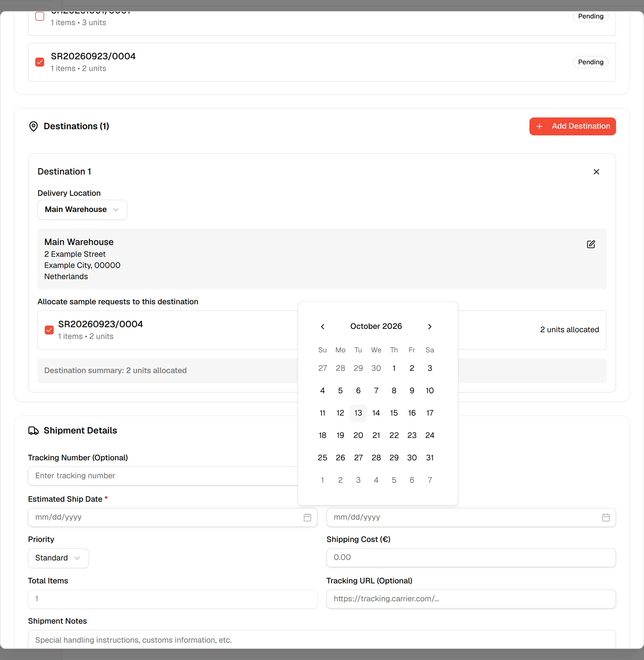The image size is (644, 660).
Task: Check the partially visible request with 3 units
Action: [x=40, y=16]
